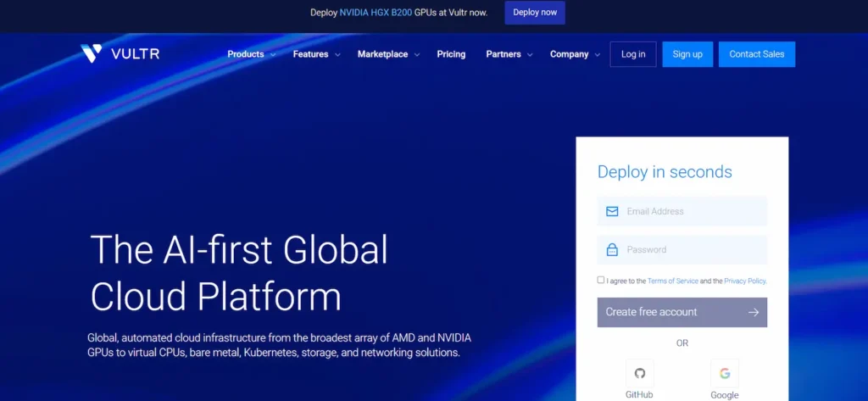Screen dimensions: 868x401
Task: Click the padlock icon in password field
Action: coord(612,250)
